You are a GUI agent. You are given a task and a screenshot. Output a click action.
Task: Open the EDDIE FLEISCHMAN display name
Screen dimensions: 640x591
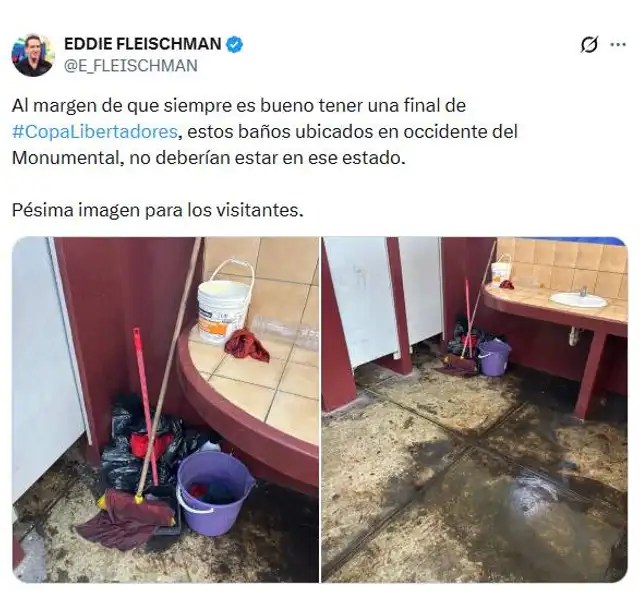tap(143, 44)
